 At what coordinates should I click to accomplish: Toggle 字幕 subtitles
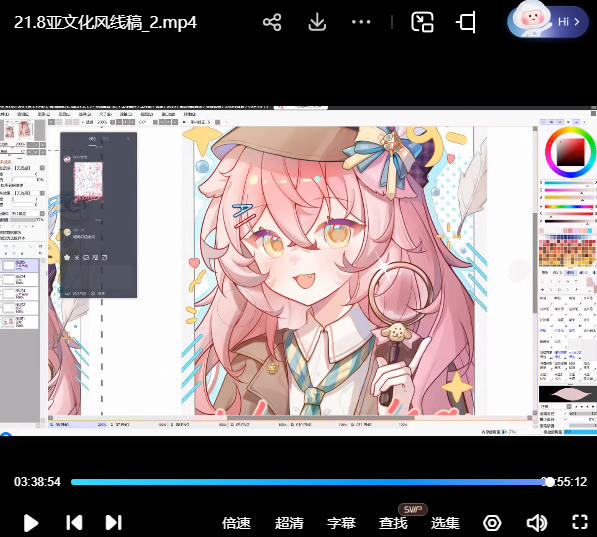click(x=341, y=523)
